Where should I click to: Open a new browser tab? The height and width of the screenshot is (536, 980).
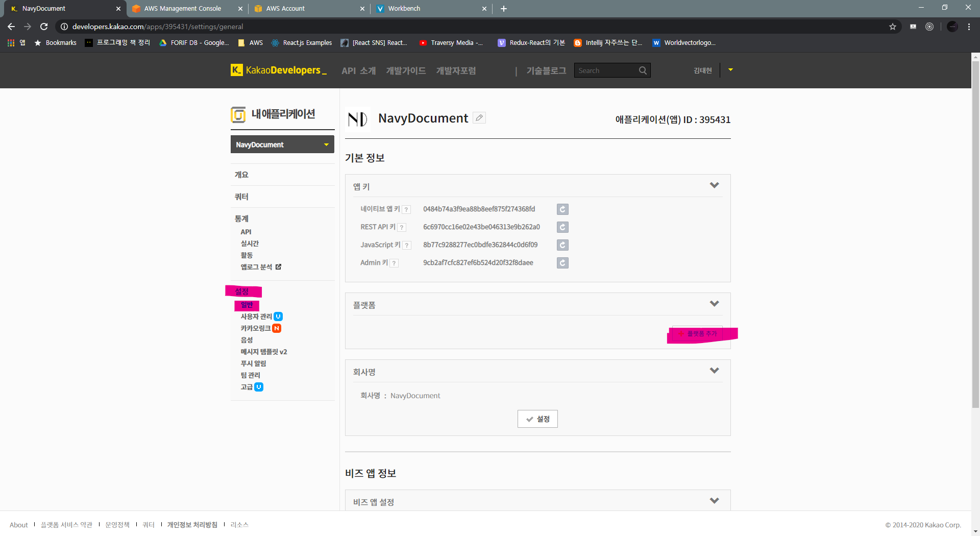pyautogui.click(x=504, y=9)
